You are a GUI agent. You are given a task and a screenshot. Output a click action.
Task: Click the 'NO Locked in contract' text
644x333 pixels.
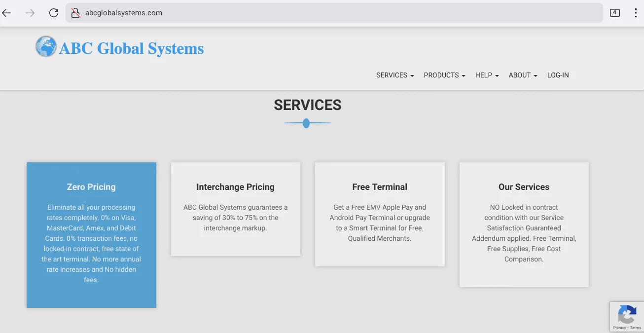[524, 207]
